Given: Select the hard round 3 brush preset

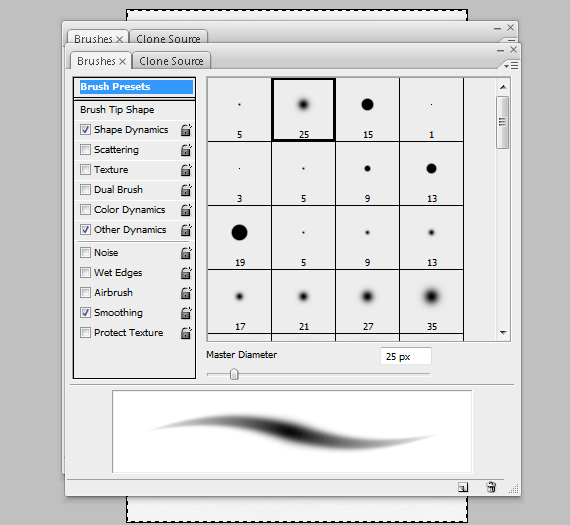Looking at the screenshot, I should pos(240,173).
